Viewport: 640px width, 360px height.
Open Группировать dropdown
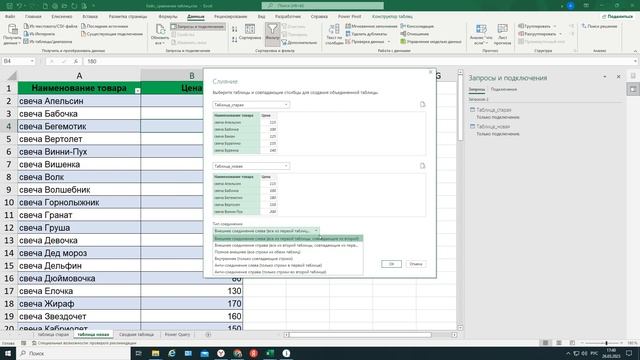point(537,26)
